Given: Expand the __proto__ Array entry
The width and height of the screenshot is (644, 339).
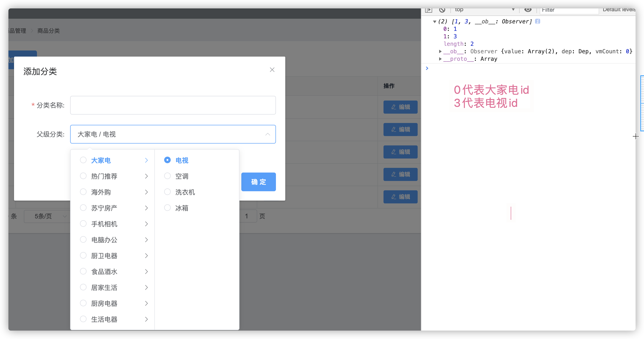Looking at the screenshot, I should pyautogui.click(x=440, y=59).
